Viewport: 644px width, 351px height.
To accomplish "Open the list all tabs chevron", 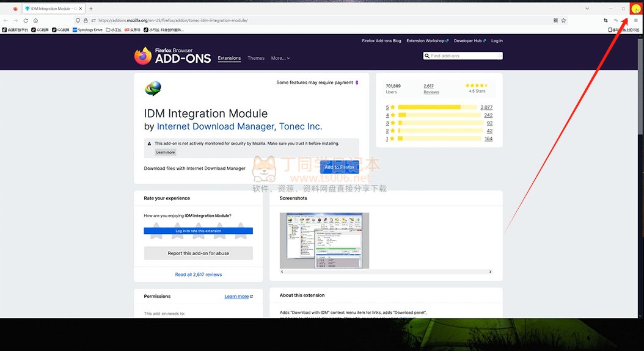I will point(587,9).
